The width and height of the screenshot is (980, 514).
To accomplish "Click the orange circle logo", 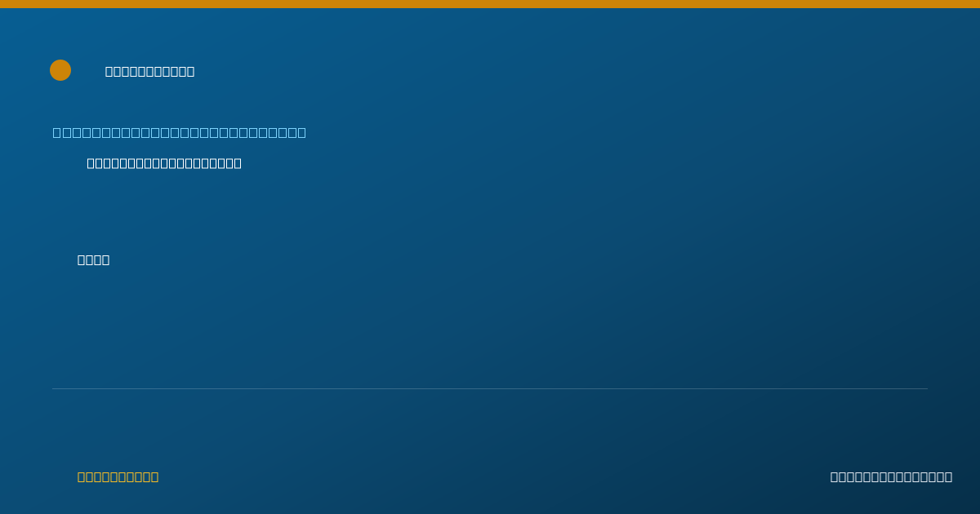I will click(x=60, y=70).
